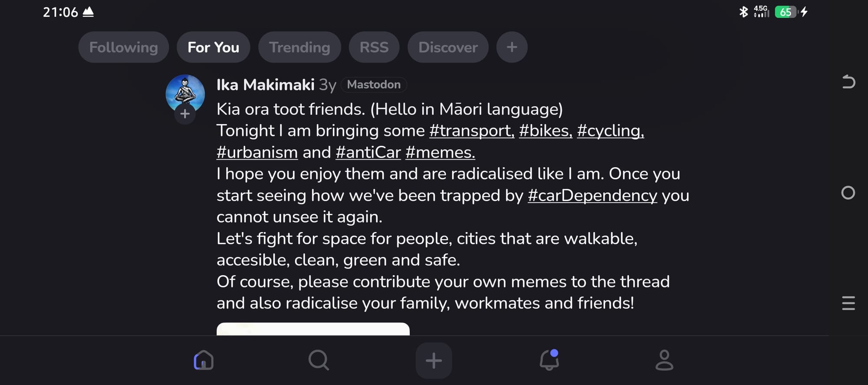Open Android recent apps menu icon
This screenshot has height=385, width=868.
(x=848, y=303)
